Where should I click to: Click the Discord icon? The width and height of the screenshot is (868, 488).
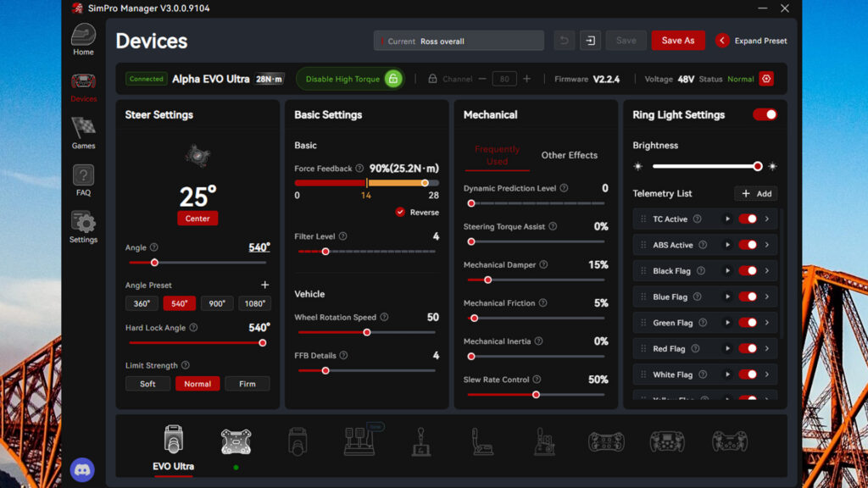click(x=82, y=469)
